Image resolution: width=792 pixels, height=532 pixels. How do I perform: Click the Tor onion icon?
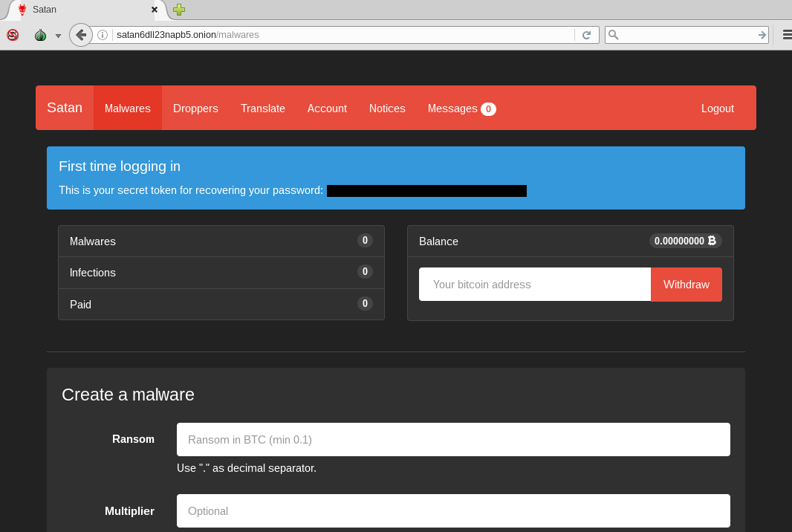(x=40, y=35)
